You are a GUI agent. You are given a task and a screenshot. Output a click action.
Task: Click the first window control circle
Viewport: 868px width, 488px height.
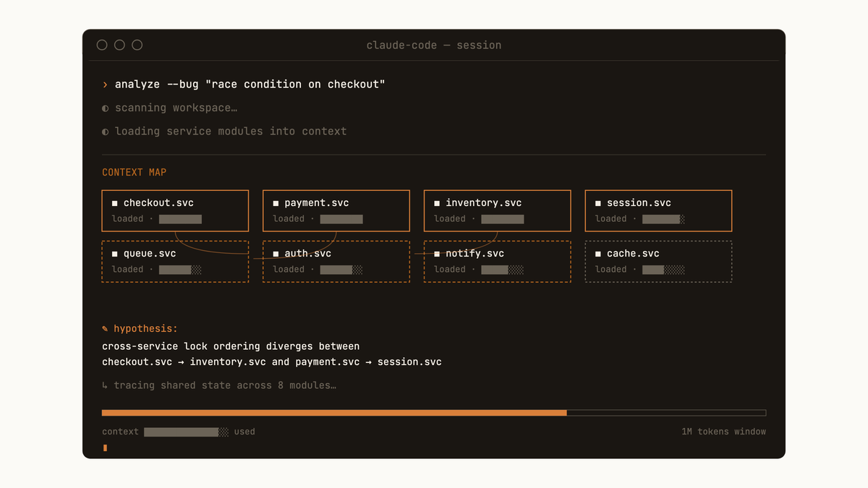coord(102,45)
